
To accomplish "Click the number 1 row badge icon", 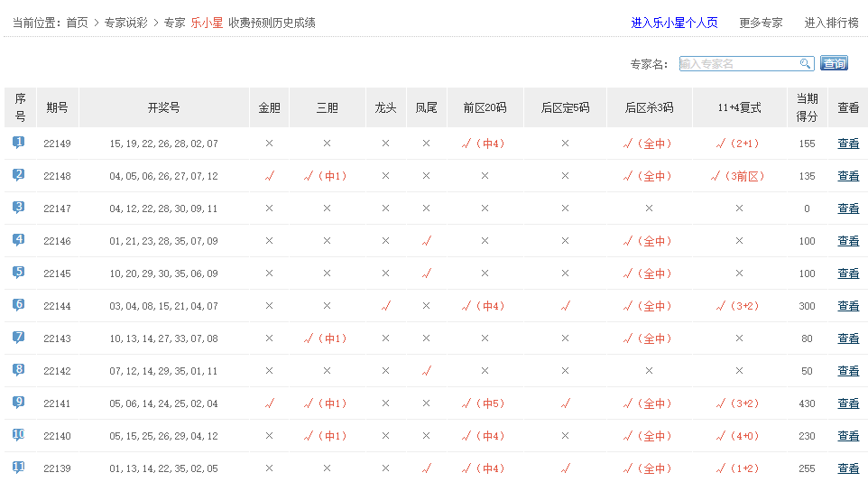I will tap(19, 143).
